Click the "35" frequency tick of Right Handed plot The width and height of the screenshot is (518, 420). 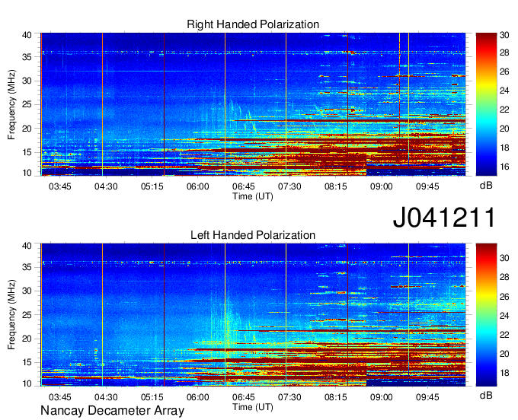[27, 57]
